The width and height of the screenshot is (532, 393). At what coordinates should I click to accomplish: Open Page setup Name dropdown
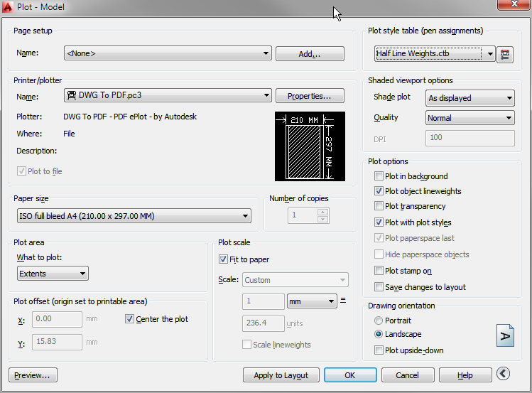[168, 53]
